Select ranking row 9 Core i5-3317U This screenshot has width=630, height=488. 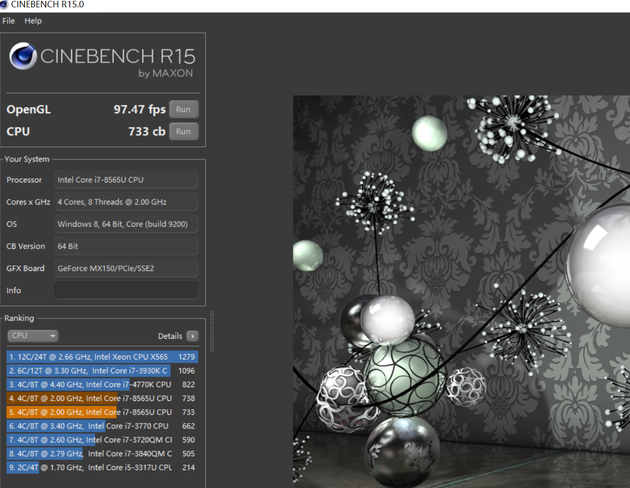click(x=102, y=468)
